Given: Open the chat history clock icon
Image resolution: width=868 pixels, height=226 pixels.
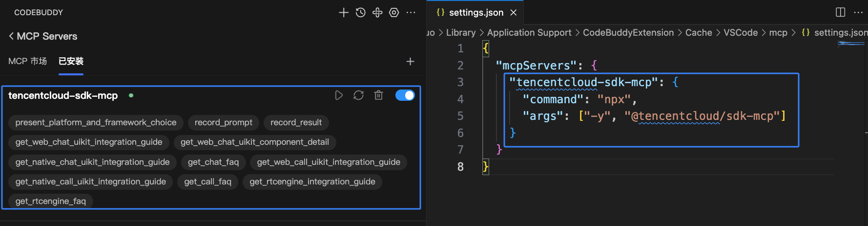Looking at the screenshot, I should point(361,13).
